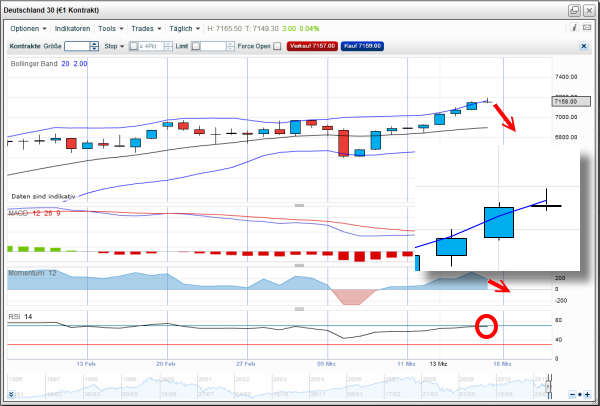Click the MACD 12 26 9 label
The height and width of the screenshot is (406, 600).
(34, 213)
